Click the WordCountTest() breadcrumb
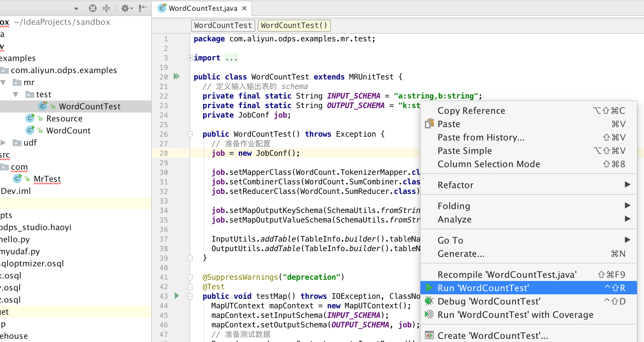 [x=294, y=25]
